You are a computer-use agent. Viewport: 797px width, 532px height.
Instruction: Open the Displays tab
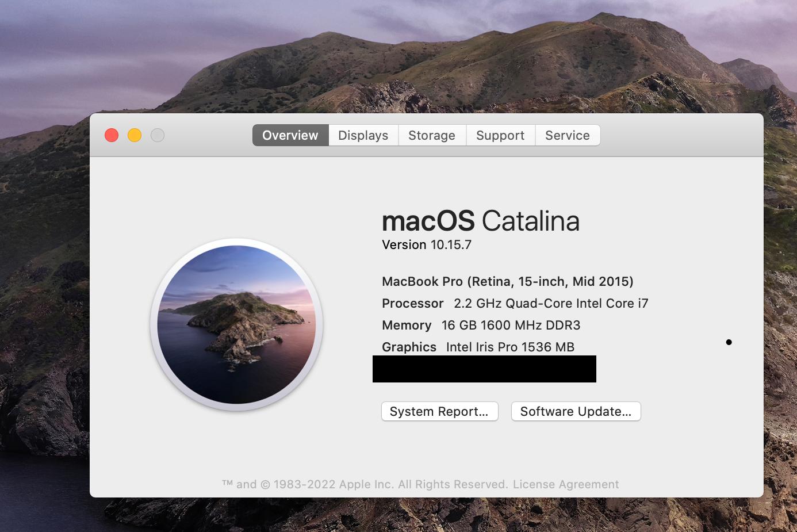[x=363, y=135]
